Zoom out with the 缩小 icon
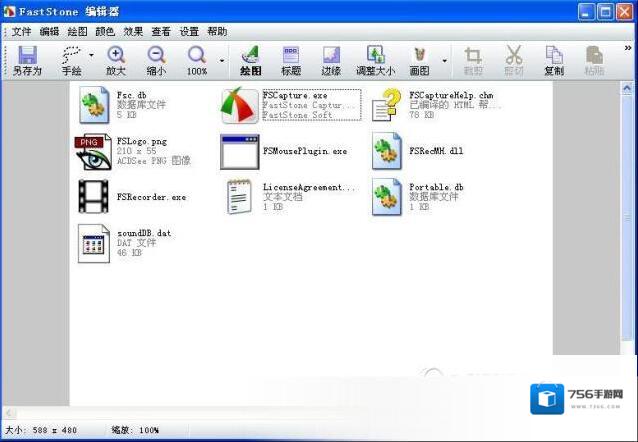 pos(157,60)
